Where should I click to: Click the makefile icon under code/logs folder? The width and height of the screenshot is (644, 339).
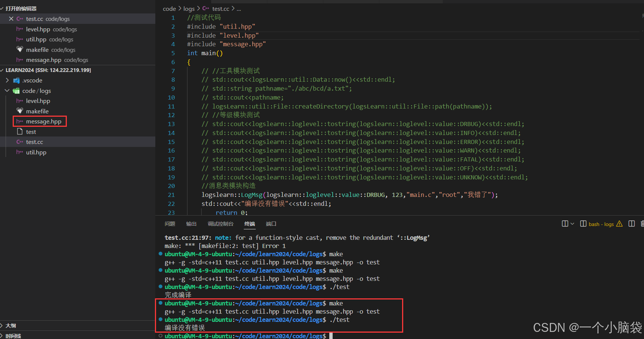[x=20, y=111]
